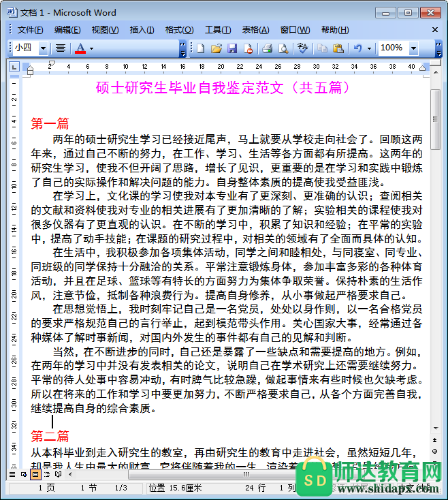
Task: Open the 编辑(E) menu
Action: pos(67,30)
